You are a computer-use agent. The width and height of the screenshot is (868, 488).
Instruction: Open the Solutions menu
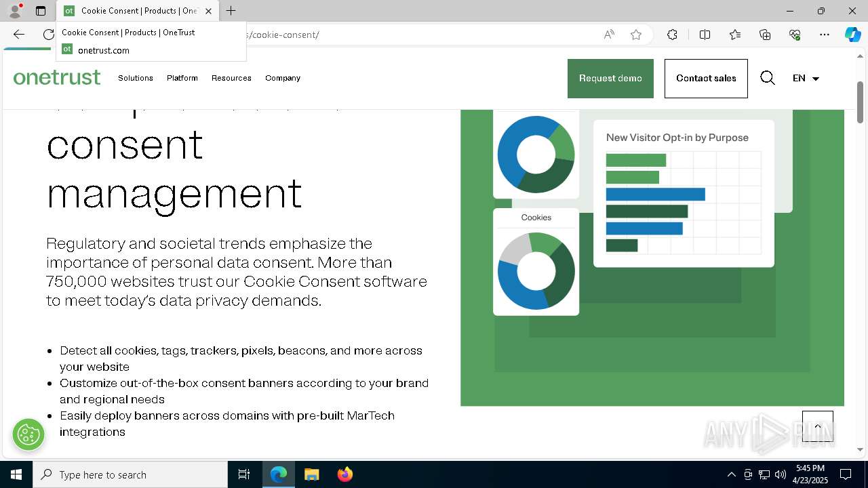tap(136, 78)
